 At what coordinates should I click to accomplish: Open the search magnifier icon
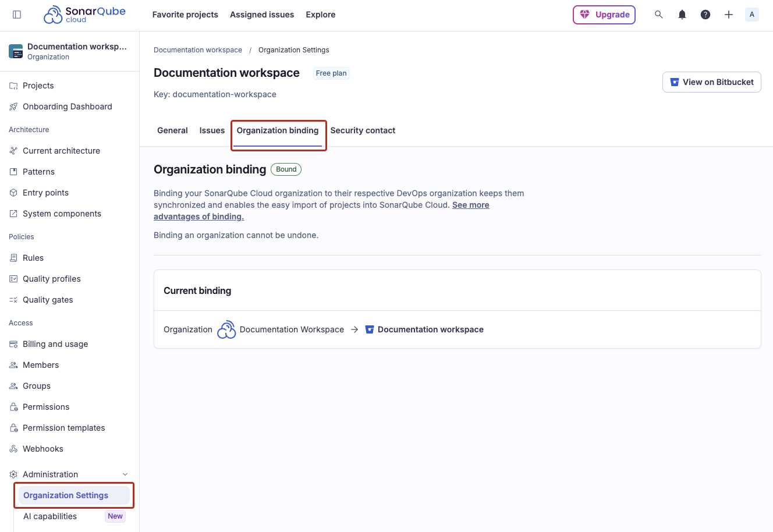[x=659, y=15]
